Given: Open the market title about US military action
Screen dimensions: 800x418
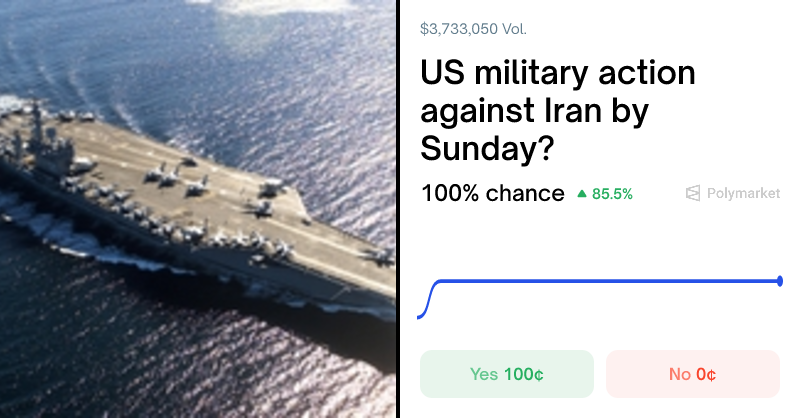Looking at the screenshot, I should (x=557, y=110).
